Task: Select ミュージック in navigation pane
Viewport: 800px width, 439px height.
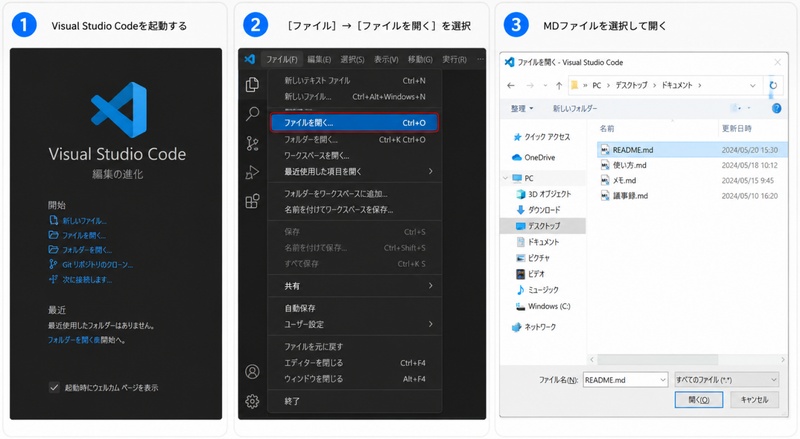Action: tap(537, 289)
